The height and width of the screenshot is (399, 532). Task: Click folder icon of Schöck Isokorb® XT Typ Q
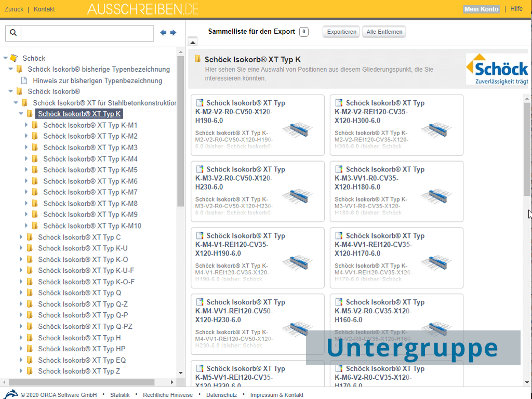tap(30, 292)
